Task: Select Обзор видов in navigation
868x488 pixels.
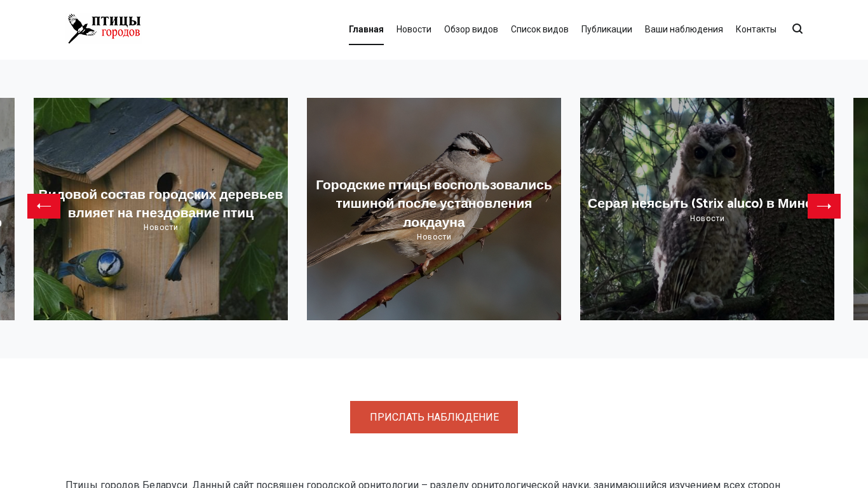Action: coord(471,29)
